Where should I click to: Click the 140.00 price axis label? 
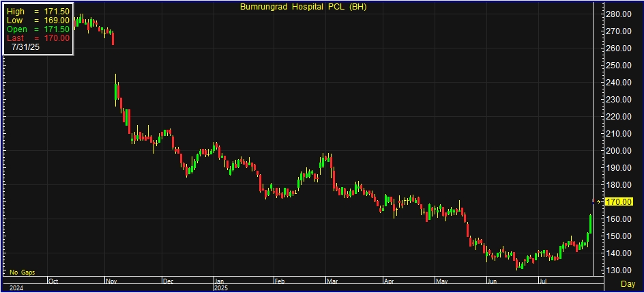(619, 253)
